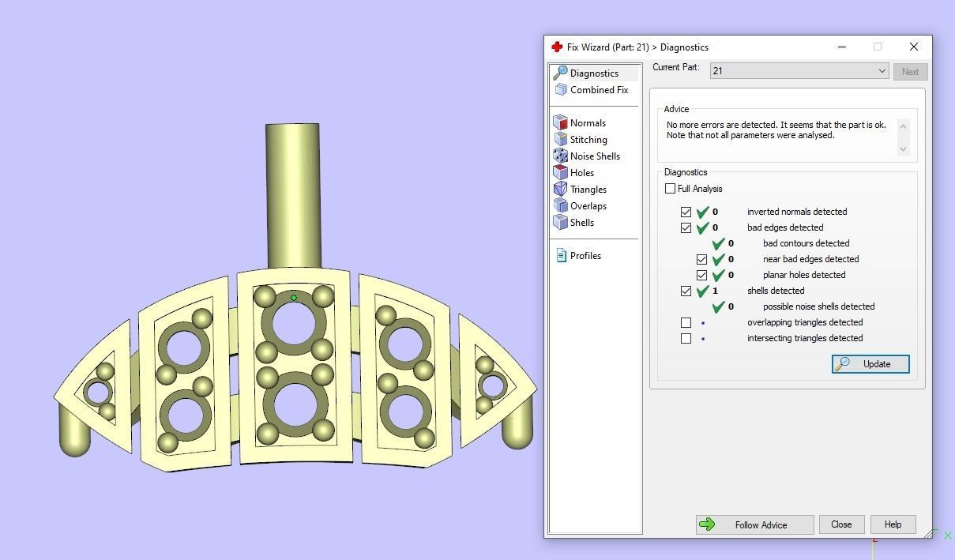Uncheck the near bad edges detected checkbox
955x560 pixels.
(701, 259)
